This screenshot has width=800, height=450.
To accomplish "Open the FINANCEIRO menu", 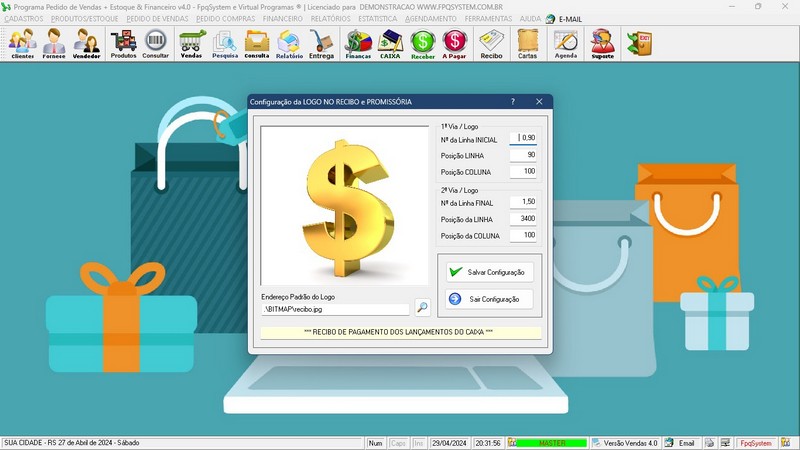I will coord(283,19).
